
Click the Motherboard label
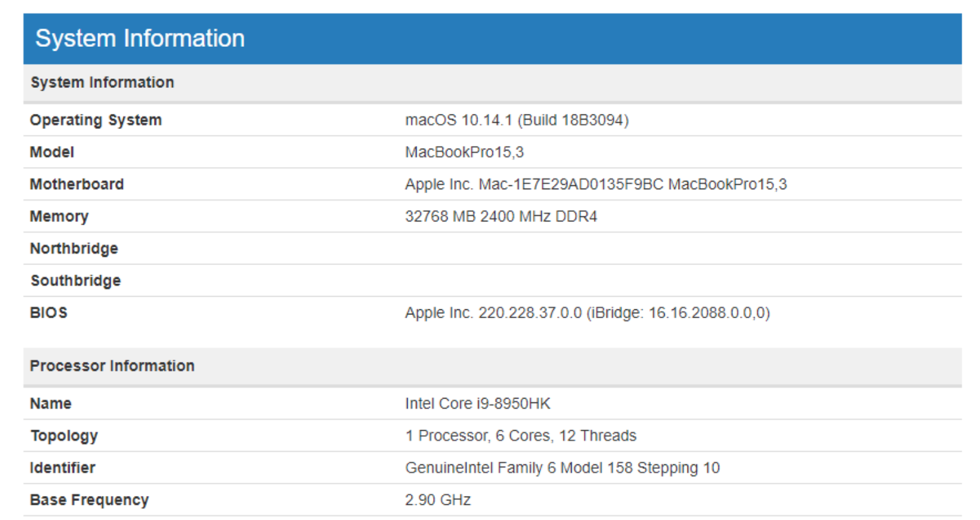point(77,184)
